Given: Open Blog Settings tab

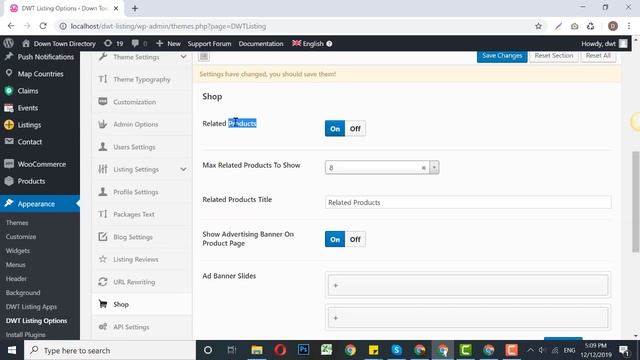Looking at the screenshot, I should (x=142, y=237).
